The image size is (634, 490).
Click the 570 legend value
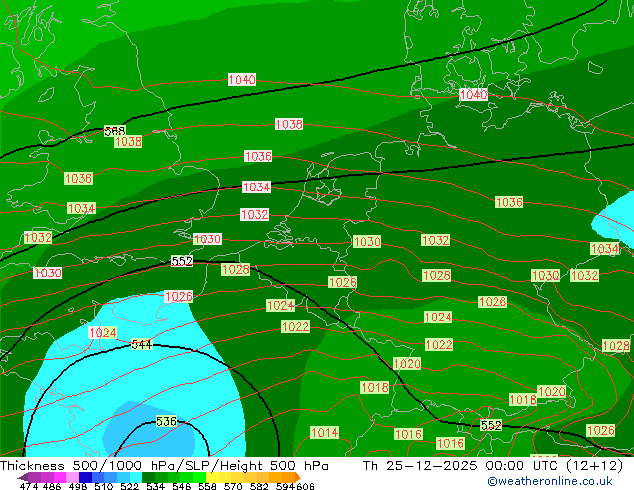[233, 486]
